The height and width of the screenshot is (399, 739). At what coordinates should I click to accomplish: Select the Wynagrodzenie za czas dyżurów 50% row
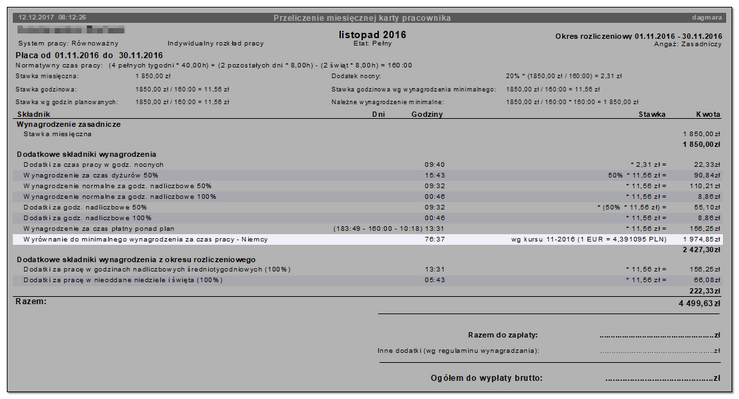tap(368, 175)
